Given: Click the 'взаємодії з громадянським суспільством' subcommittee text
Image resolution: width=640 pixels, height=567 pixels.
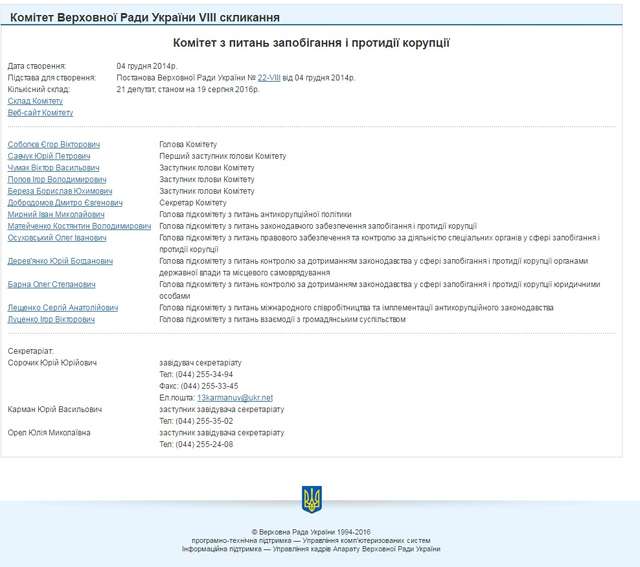Looking at the screenshot, I should click(282, 319).
